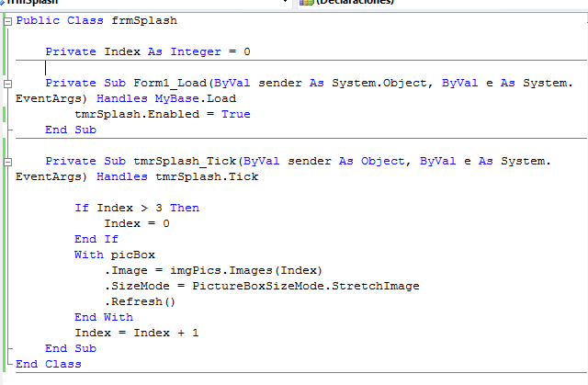Screen dimensions: 588x385
Task: Click the 'End Class' line
Action: (49, 364)
